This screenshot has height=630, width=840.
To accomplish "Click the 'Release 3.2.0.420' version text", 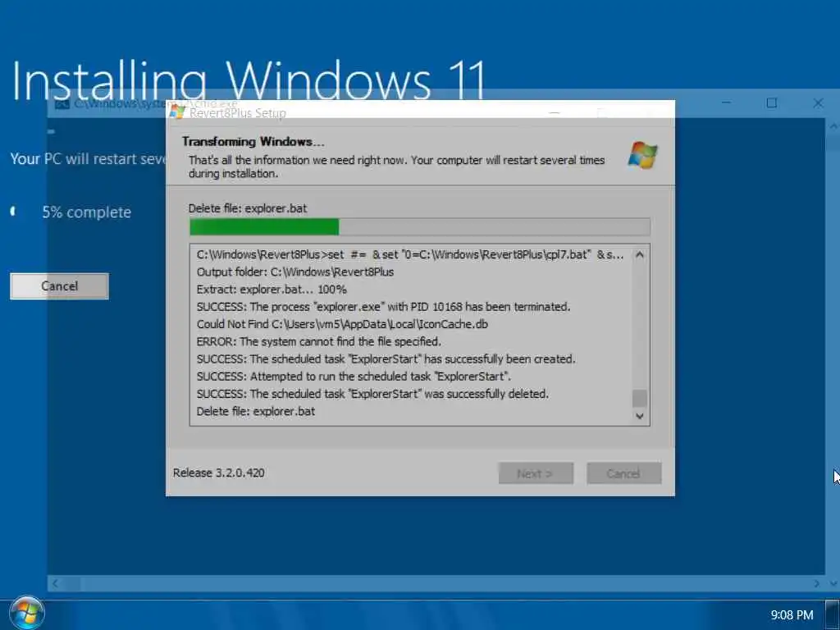I will [x=218, y=473].
